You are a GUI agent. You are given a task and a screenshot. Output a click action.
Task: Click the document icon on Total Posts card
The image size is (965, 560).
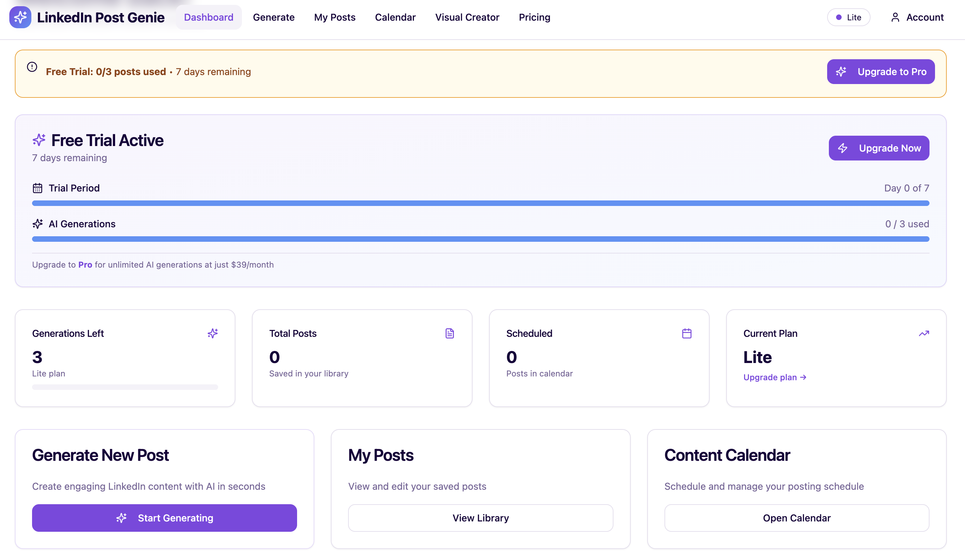[449, 333]
